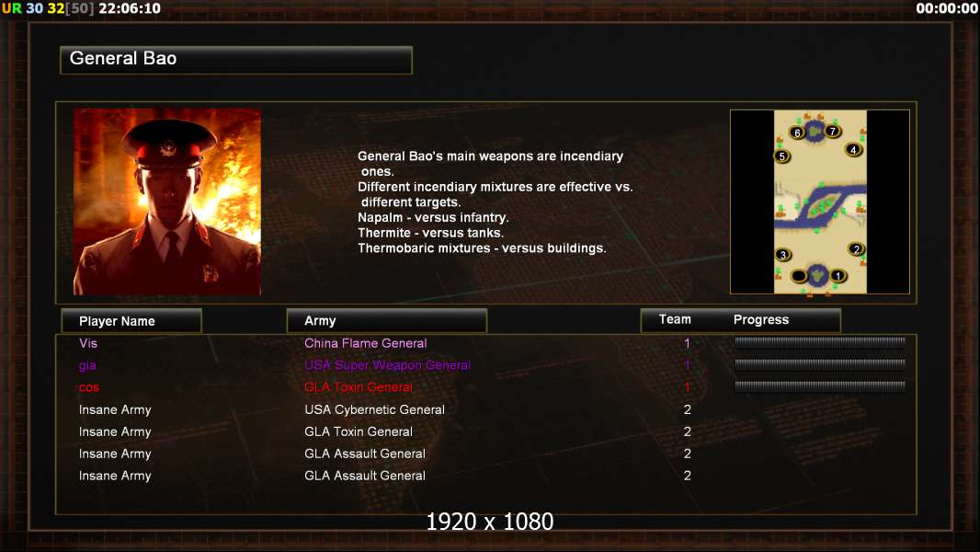Select the USA Super Weapon General entry
980x552 pixels.
pos(388,365)
